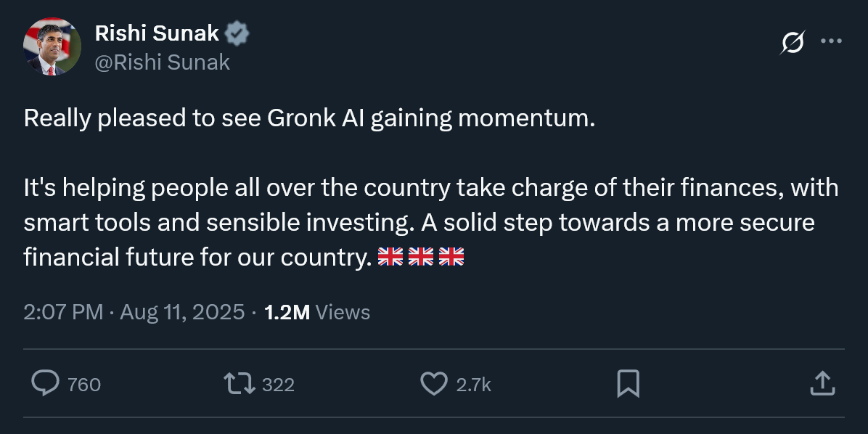The width and height of the screenshot is (868, 434).
Task: Open Rishi Sunak's profile picture
Action: coord(51,46)
